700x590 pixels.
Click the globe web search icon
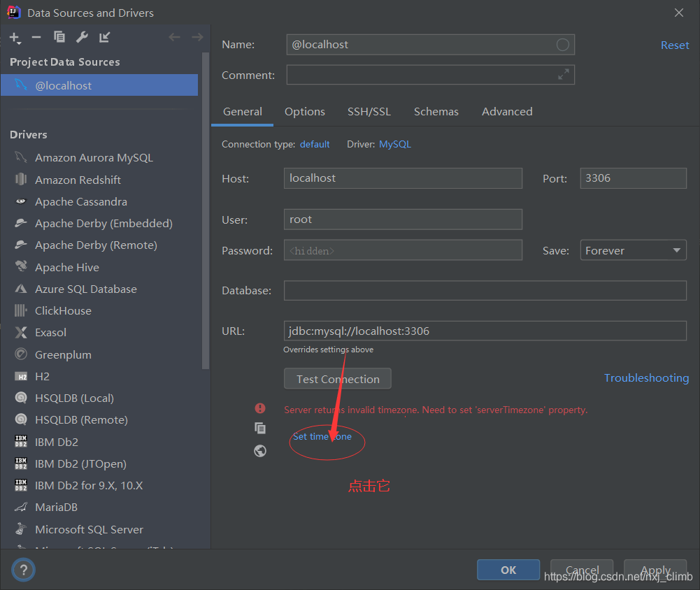click(260, 451)
